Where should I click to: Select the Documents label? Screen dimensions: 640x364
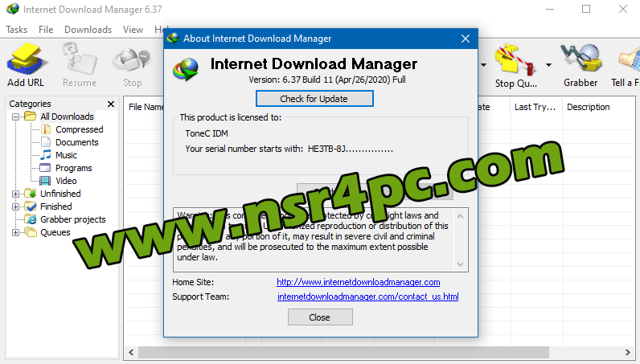76,142
